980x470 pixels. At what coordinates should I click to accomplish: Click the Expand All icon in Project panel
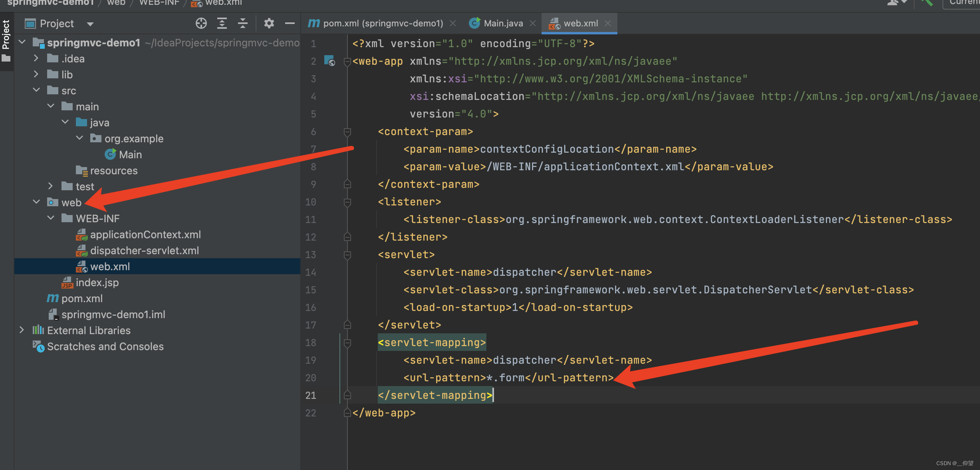click(x=222, y=24)
